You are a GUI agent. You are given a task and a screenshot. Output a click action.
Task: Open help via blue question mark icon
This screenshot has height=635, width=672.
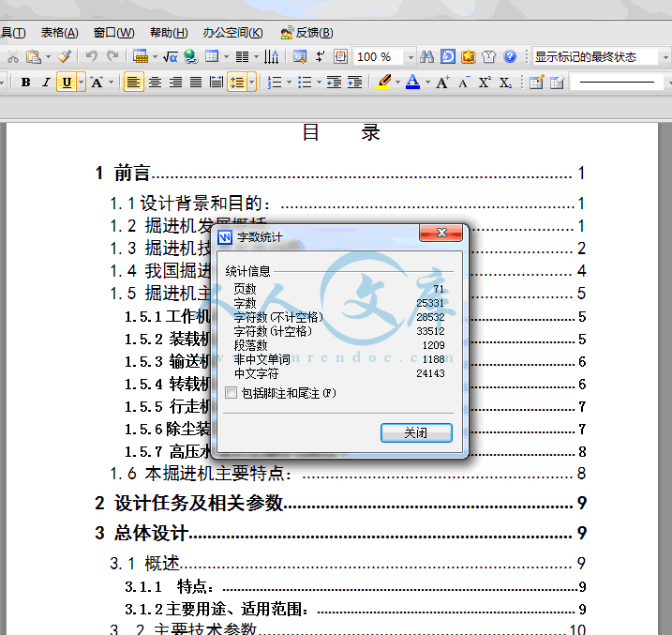click(x=510, y=56)
